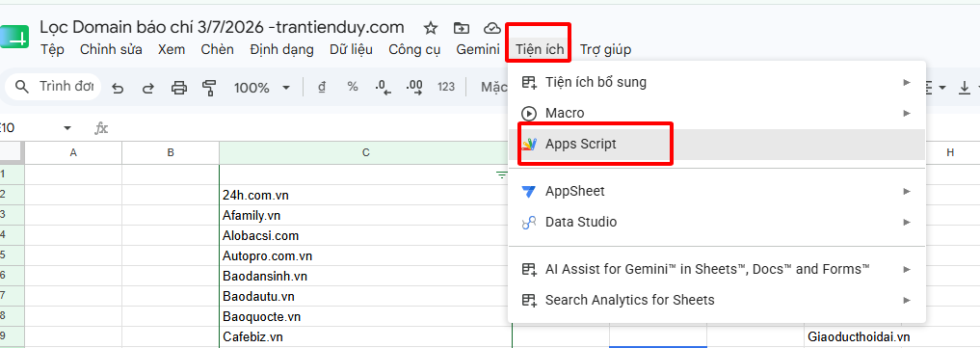Open the Tệp menu
This screenshot has height=348, width=980.
click(52, 49)
